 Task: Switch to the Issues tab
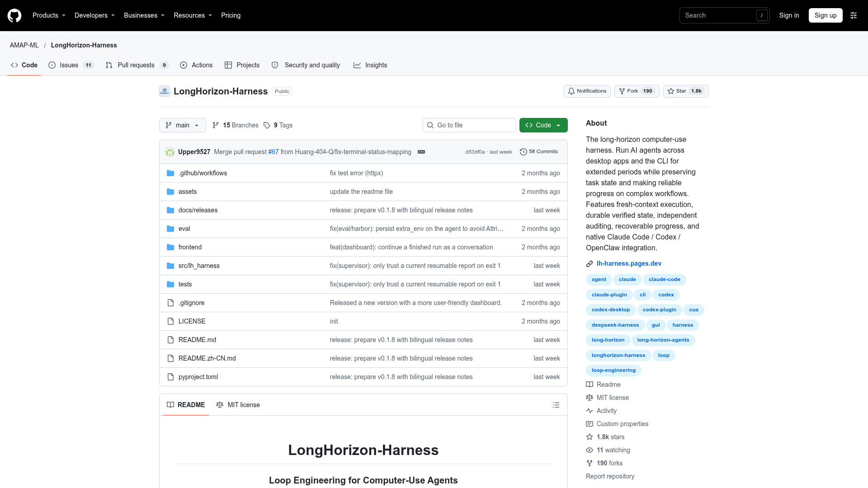(71, 65)
